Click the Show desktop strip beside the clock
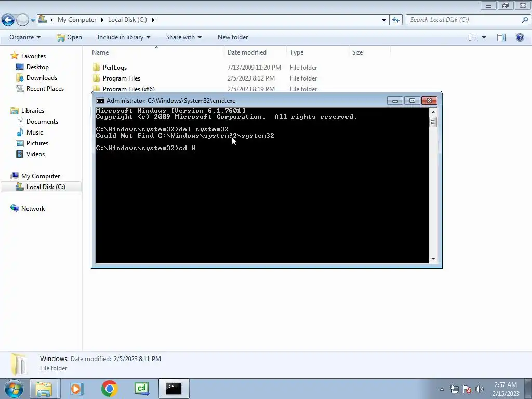The image size is (532, 399). coord(528,389)
